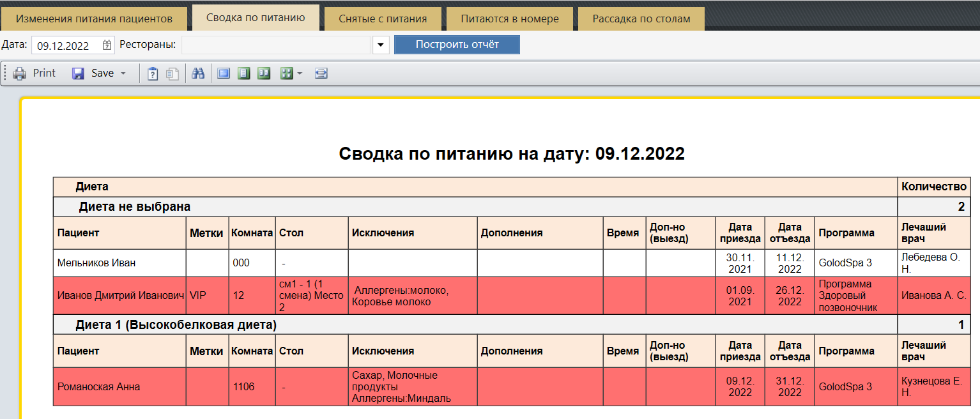Click the multiple pages grid icon
The image size is (980, 419).
(x=286, y=73)
